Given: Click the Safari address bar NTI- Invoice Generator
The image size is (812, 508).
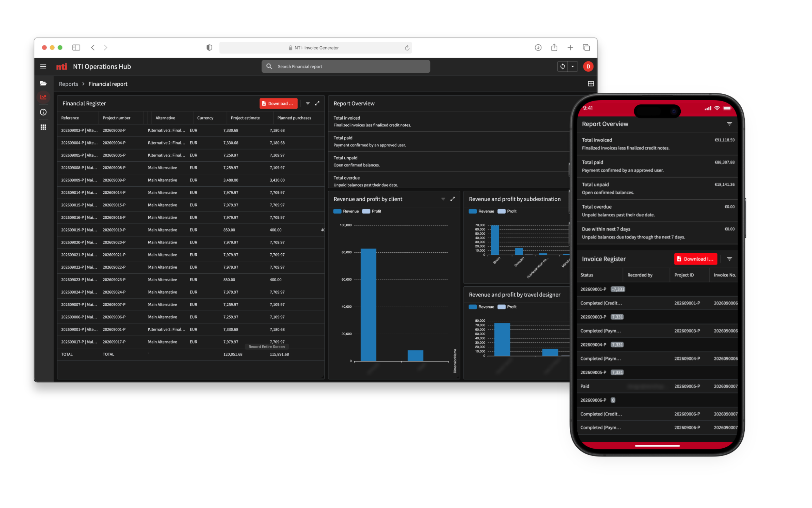Looking at the screenshot, I should pos(315,48).
